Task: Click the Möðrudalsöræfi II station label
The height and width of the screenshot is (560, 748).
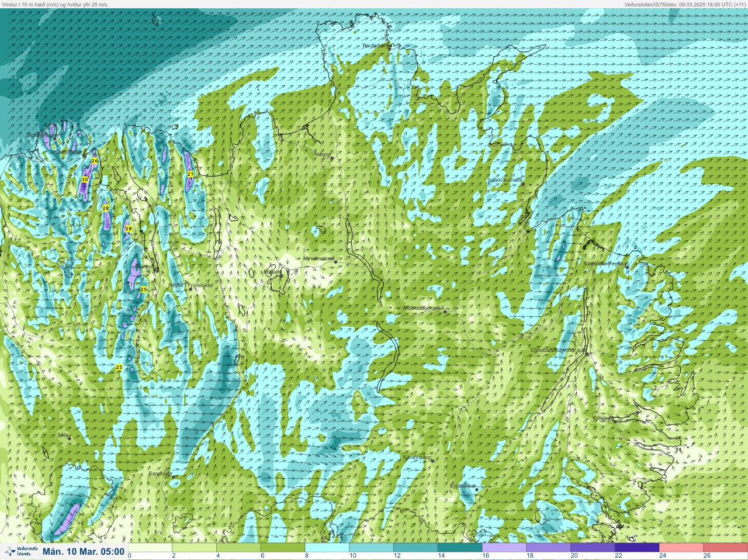Action: [423, 308]
